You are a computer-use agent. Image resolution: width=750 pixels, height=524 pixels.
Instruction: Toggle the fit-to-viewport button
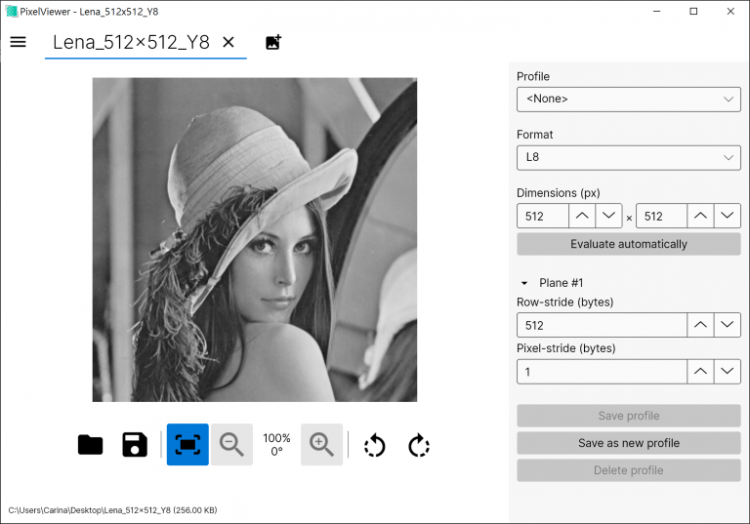click(x=187, y=445)
